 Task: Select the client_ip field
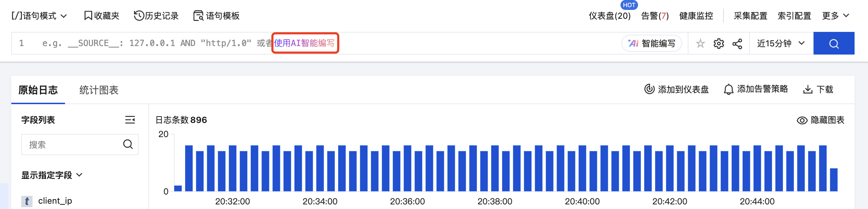tap(55, 201)
